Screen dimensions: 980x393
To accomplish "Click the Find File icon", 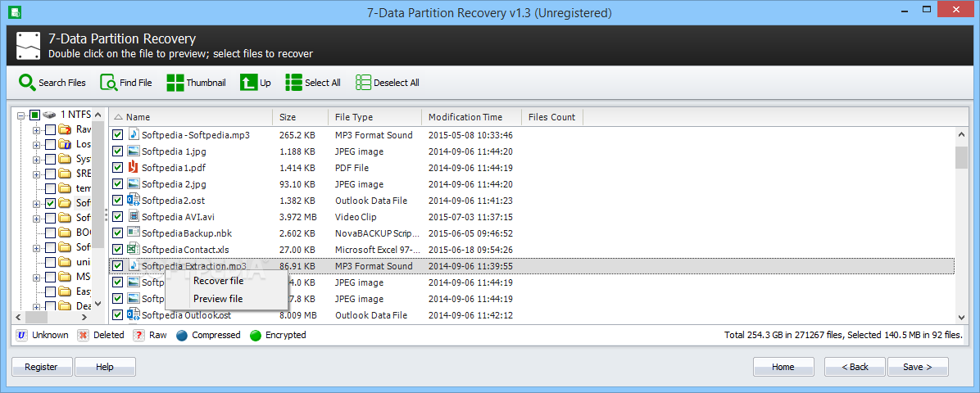I will (108, 82).
